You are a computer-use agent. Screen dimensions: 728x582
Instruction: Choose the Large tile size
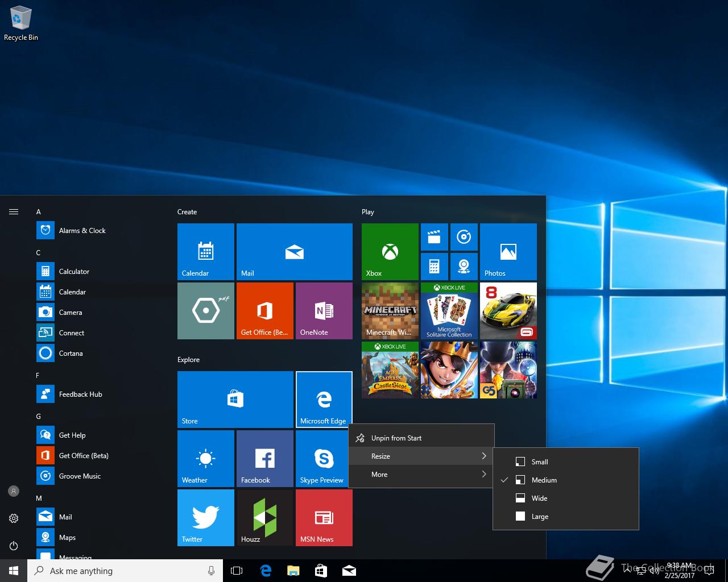(x=566, y=517)
